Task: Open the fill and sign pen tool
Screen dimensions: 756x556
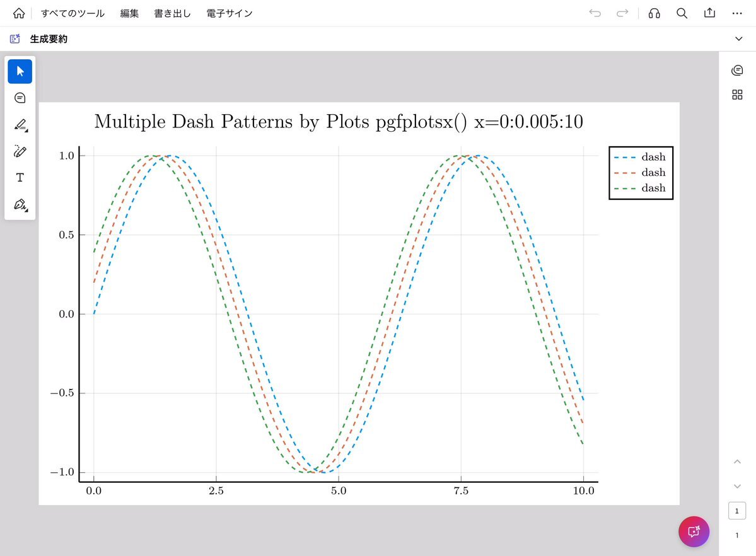Action: point(20,205)
